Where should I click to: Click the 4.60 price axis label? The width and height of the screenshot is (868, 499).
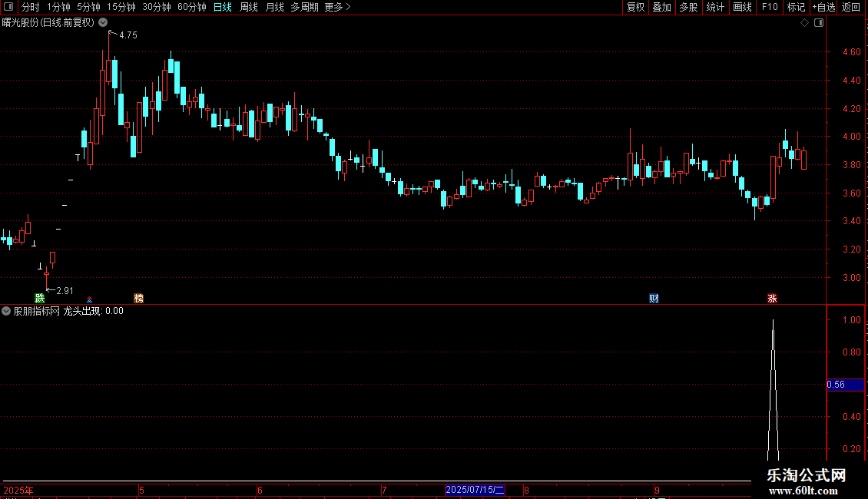pyautogui.click(x=851, y=52)
